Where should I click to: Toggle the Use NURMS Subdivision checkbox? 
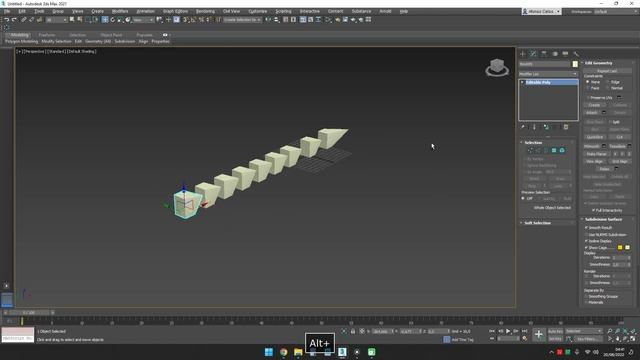[x=587, y=235]
